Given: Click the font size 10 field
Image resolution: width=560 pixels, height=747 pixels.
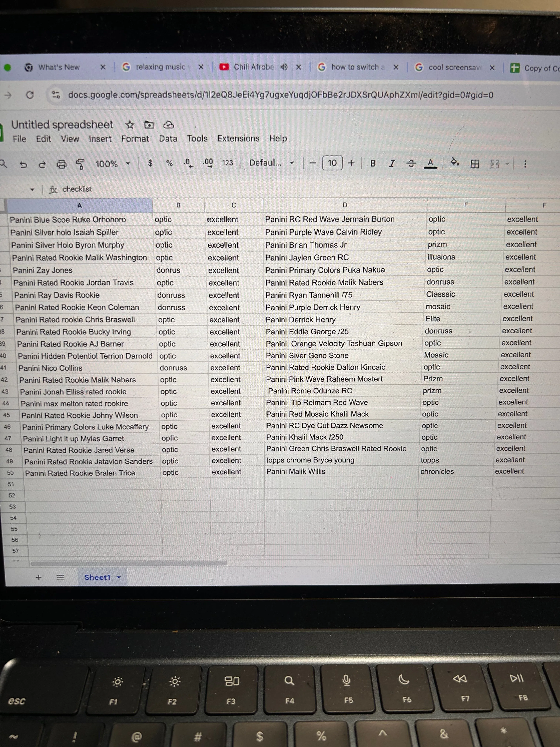Looking at the screenshot, I should [x=332, y=163].
